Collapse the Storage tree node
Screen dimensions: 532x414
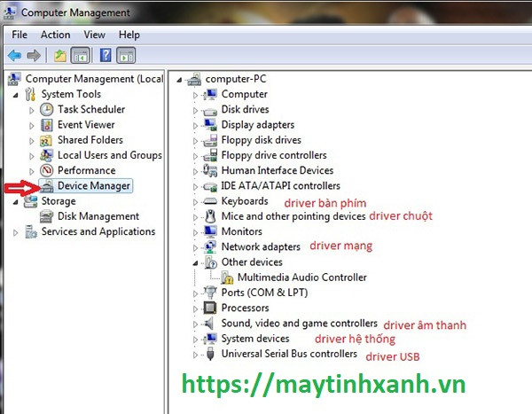pyautogui.click(x=16, y=202)
